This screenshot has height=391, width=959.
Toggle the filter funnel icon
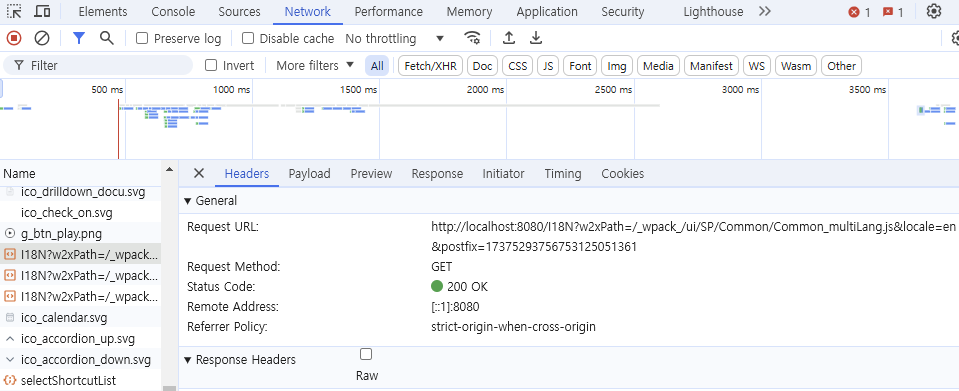click(x=79, y=39)
